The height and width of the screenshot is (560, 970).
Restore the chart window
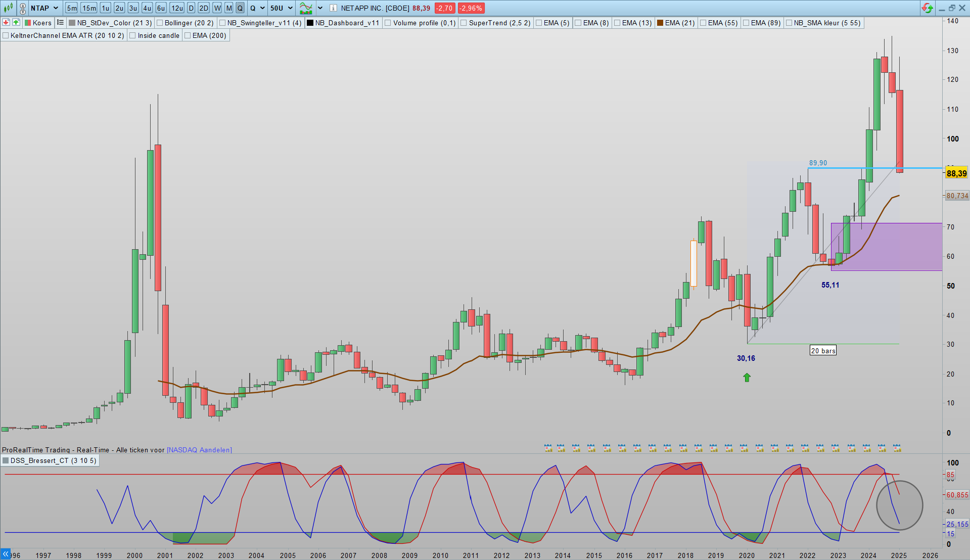[x=952, y=8]
